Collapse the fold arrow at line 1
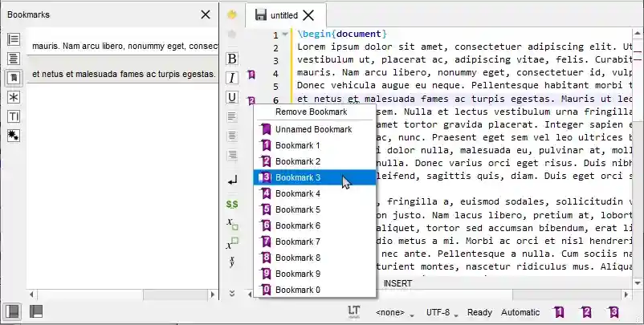This screenshot has width=644, height=325. [x=285, y=35]
